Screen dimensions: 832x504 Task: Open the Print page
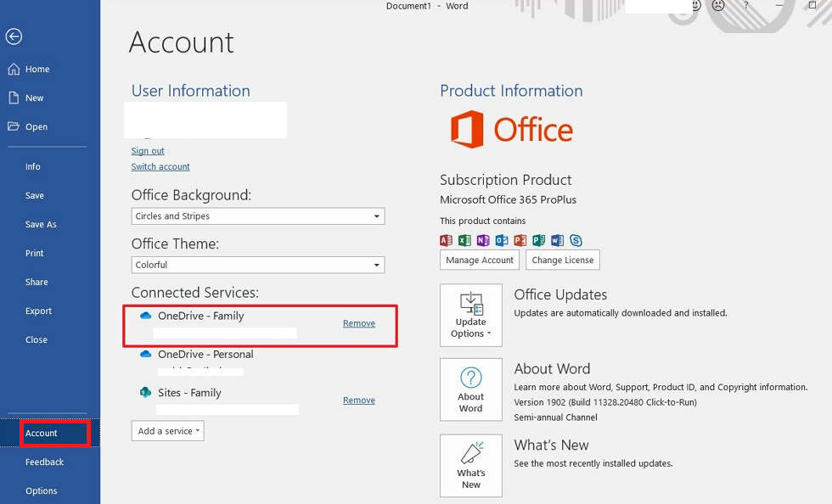[x=35, y=253]
